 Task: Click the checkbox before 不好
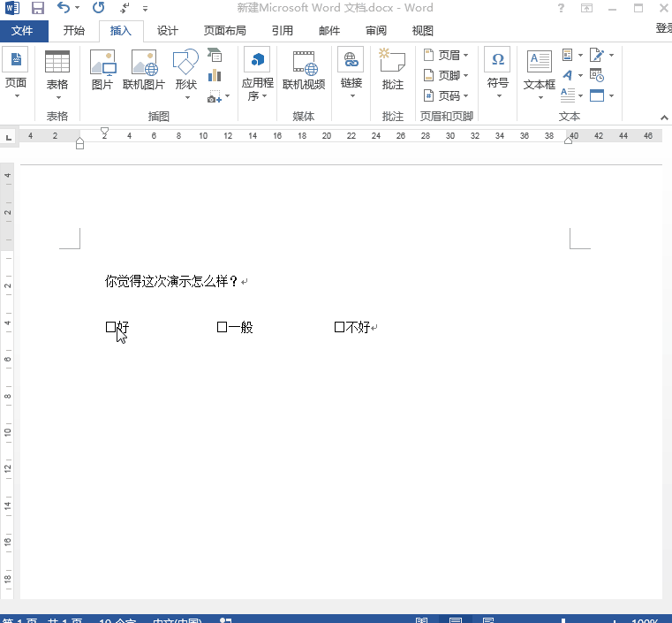(x=339, y=327)
